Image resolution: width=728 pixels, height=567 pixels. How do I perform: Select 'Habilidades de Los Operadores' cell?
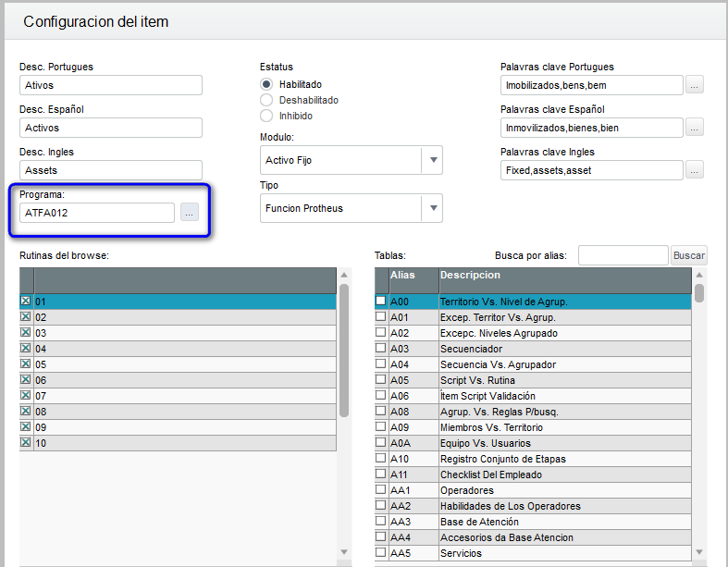click(565, 506)
